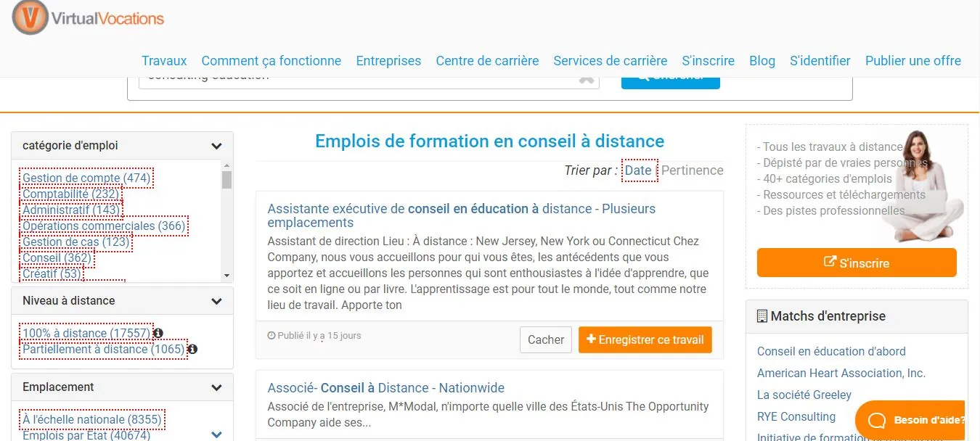This screenshot has width=980, height=441.
Task: Click the category list scrollbar thumb
Action: 227,180
